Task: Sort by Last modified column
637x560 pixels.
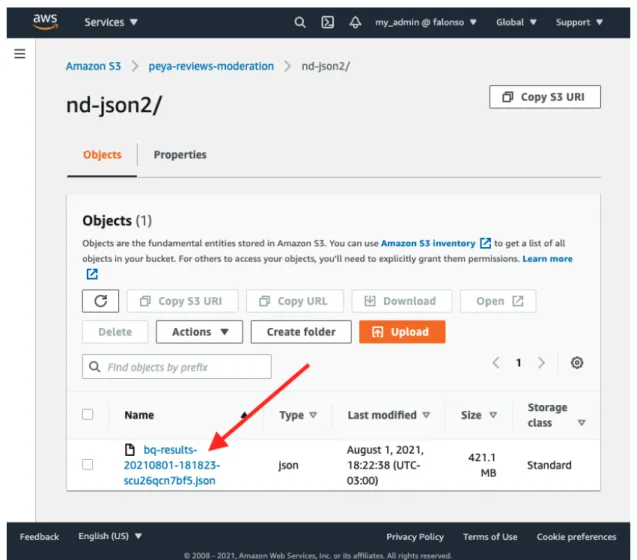Action: coord(388,415)
